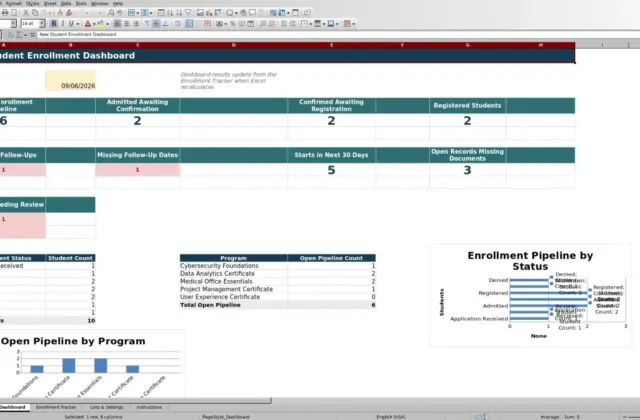Viewport: 640px width, 420px height.
Task: Click the Insert Hyperlink icon
Action: 243,13
